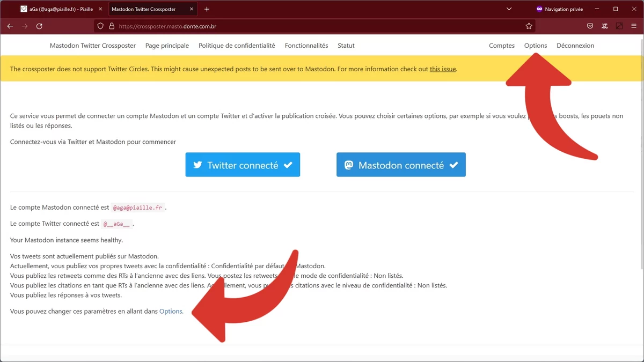Screen dimensions: 644x362
Task: Switch to the aGa Piaille tab
Action: 61,9
